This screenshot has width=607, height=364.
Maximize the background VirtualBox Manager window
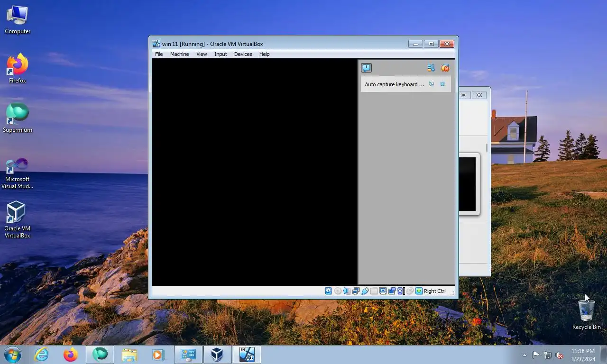point(464,95)
